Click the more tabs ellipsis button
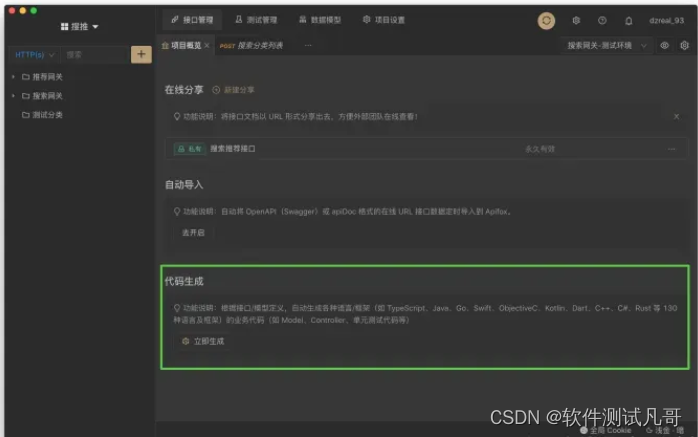Screen dimensions: 698x437 coord(307,46)
